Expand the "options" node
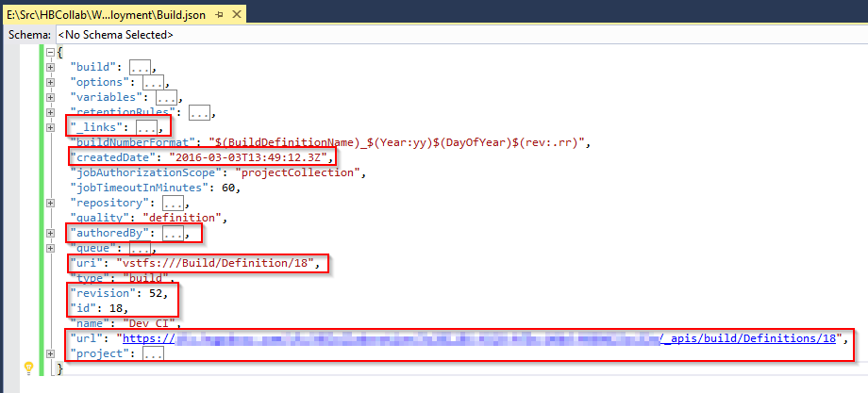The height and width of the screenshot is (393, 868). point(50,83)
